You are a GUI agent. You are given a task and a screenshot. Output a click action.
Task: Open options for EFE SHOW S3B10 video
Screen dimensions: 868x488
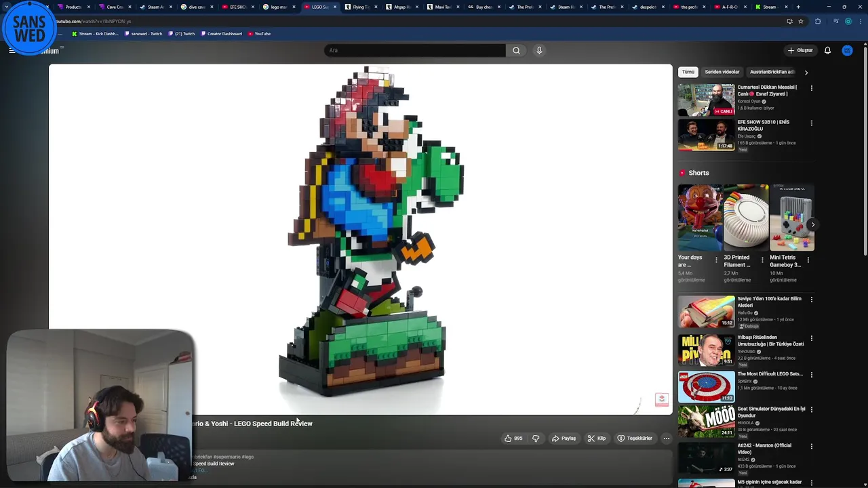[811, 123]
